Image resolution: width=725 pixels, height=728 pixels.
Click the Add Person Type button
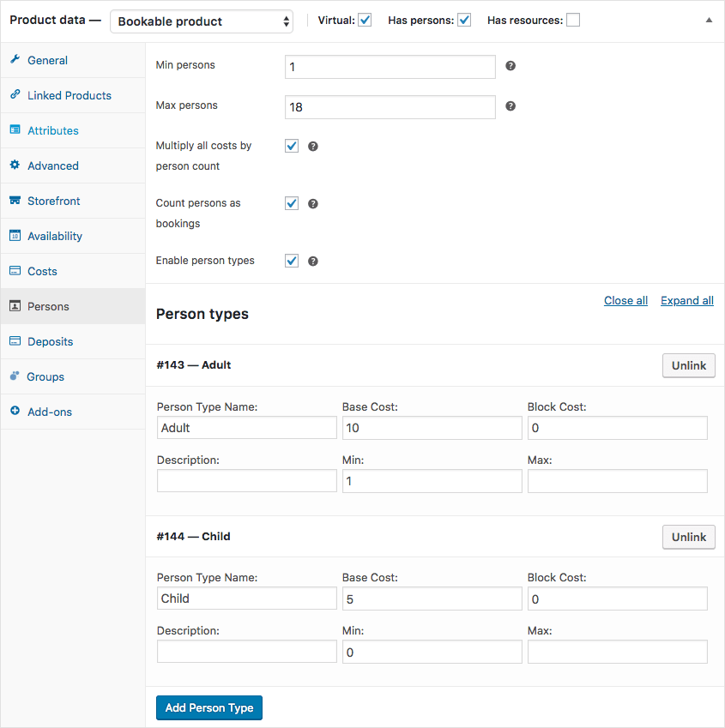click(x=208, y=707)
